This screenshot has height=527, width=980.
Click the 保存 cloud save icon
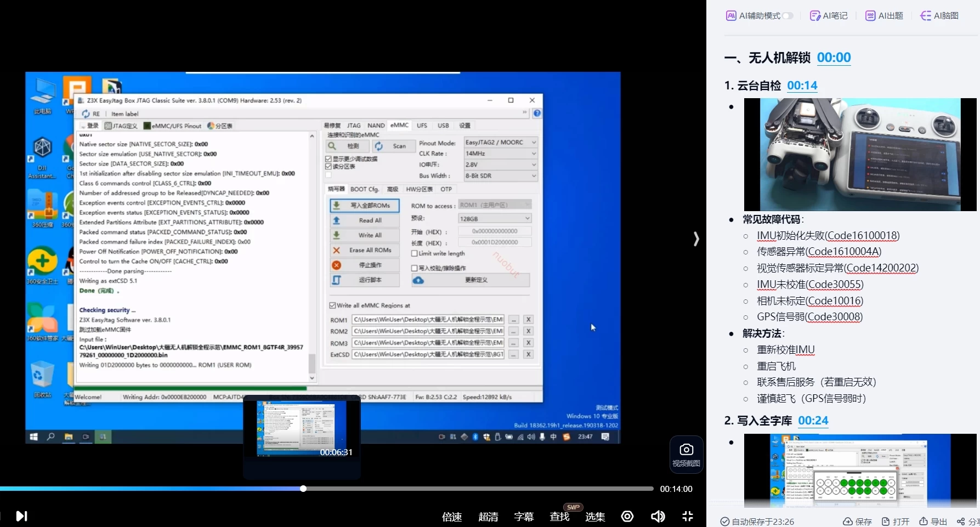(848, 522)
